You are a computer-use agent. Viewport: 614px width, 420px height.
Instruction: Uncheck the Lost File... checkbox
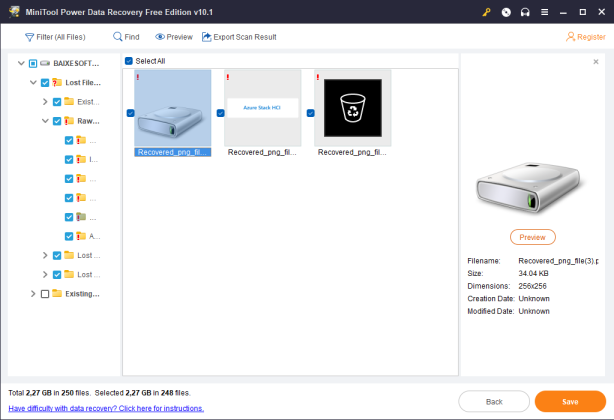(x=45, y=83)
